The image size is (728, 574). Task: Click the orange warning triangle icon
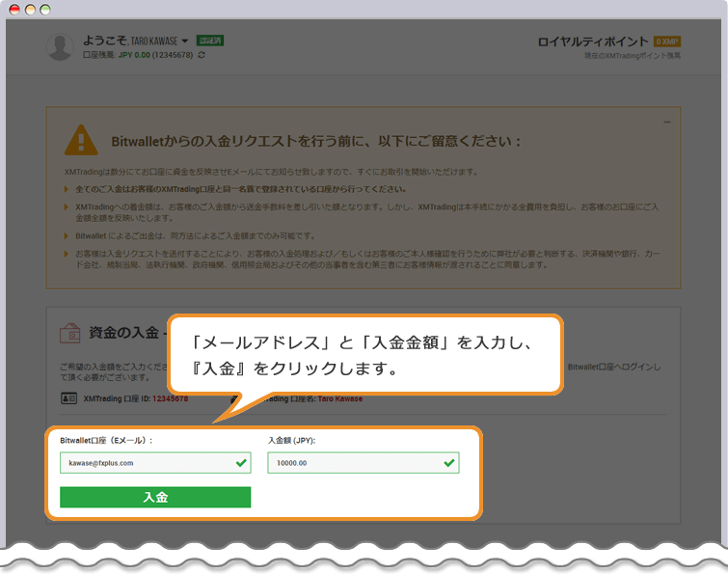click(81, 141)
